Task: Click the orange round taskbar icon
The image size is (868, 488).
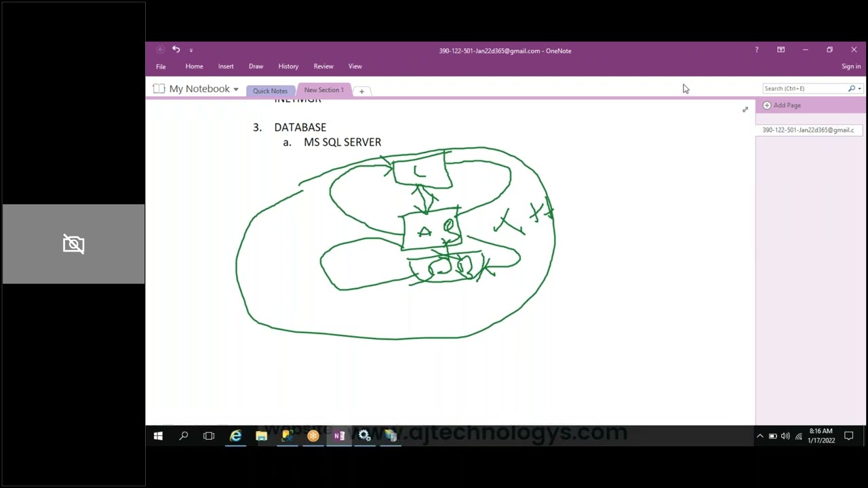Action: coord(313,436)
